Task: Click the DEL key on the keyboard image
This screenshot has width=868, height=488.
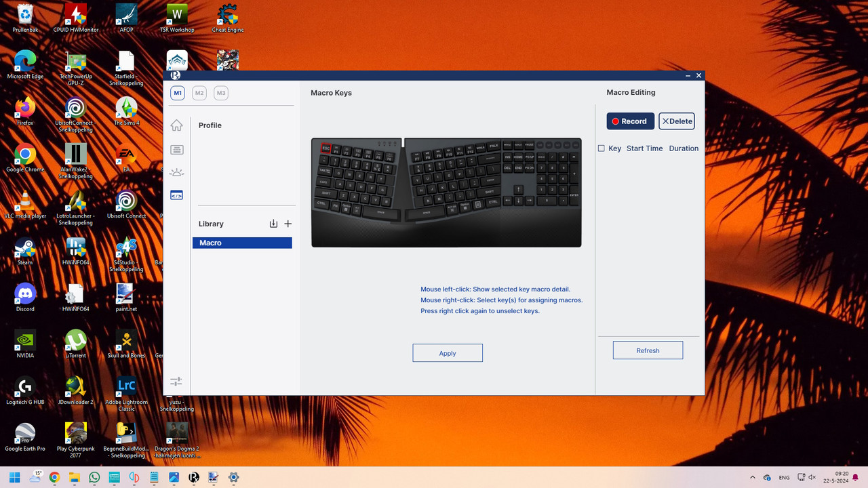Action: (507, 167)
